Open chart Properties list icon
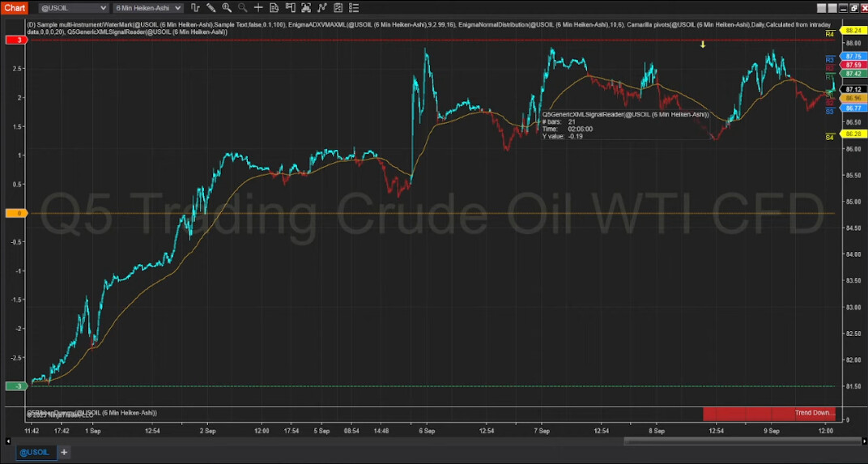The height and width of the screenshot is (464, 868). 354,8
